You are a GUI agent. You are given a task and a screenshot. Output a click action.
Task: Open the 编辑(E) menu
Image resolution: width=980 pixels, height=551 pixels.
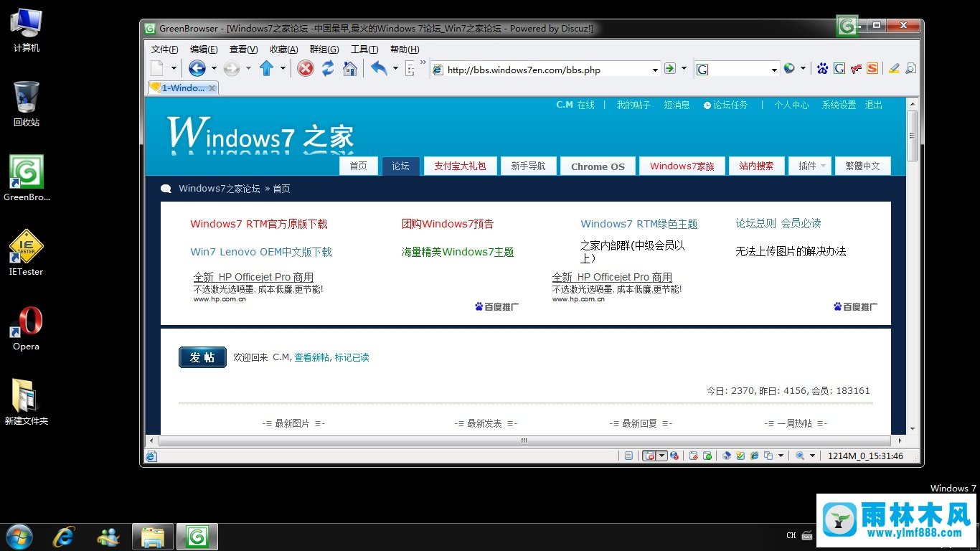pos(204,49)
